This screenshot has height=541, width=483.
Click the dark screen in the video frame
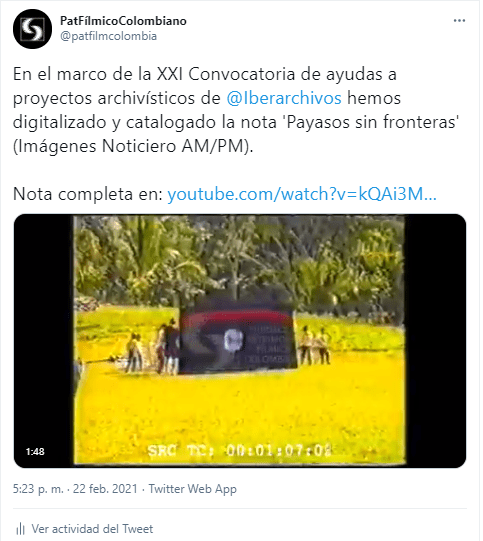[238, 338]
